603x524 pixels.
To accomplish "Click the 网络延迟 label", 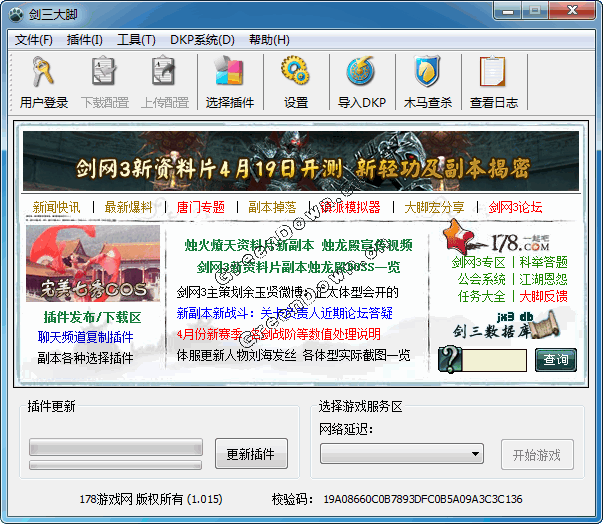I will coord(346,429).
